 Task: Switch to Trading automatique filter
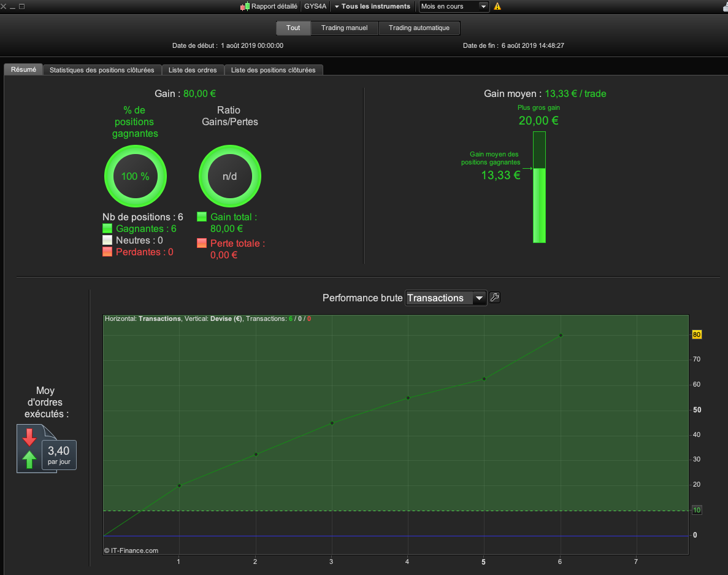click(x=420, y=28)
